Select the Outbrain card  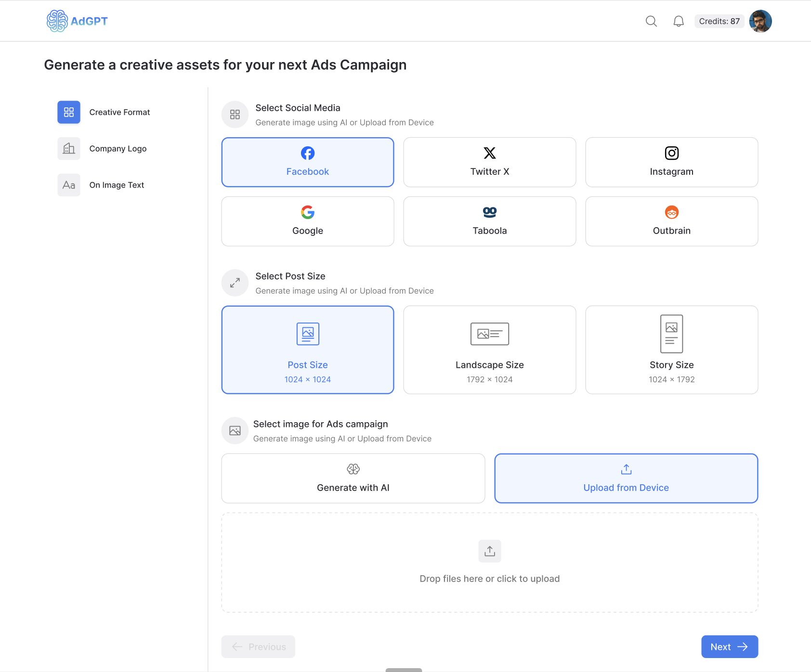click(x=672, y=221)
